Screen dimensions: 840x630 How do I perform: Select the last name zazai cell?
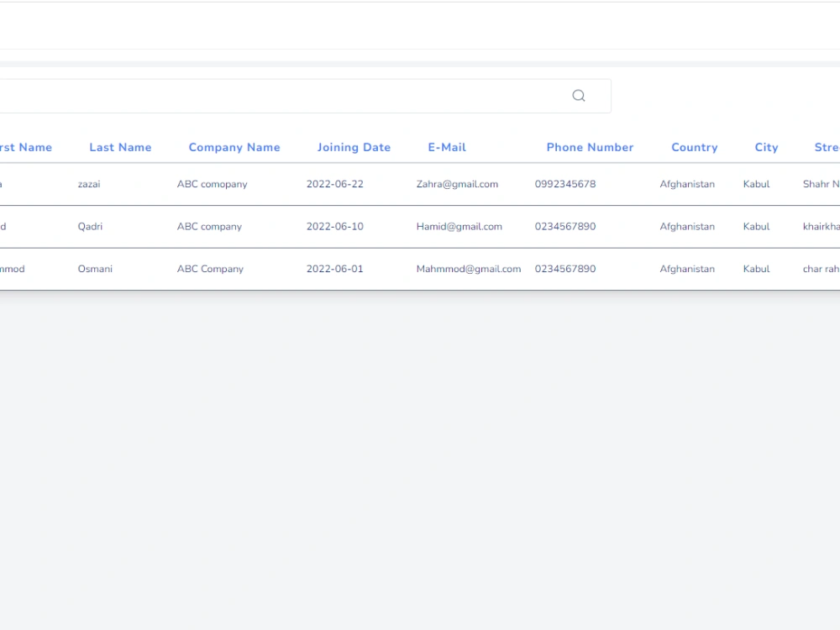click(89, 184)
